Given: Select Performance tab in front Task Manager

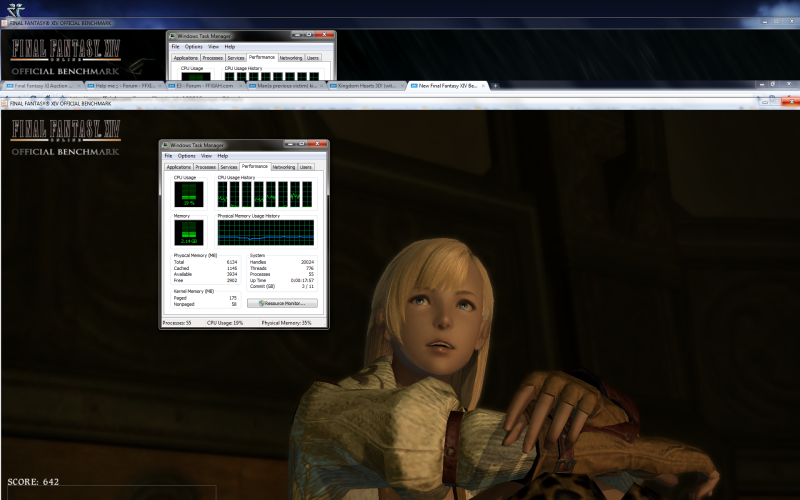Looking at the screenshot, I should 255,166.
